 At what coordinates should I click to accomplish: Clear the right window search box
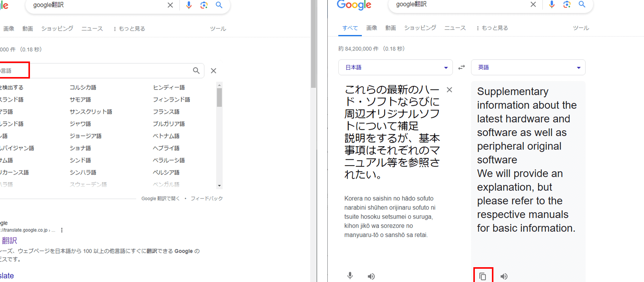click(533, 4)
